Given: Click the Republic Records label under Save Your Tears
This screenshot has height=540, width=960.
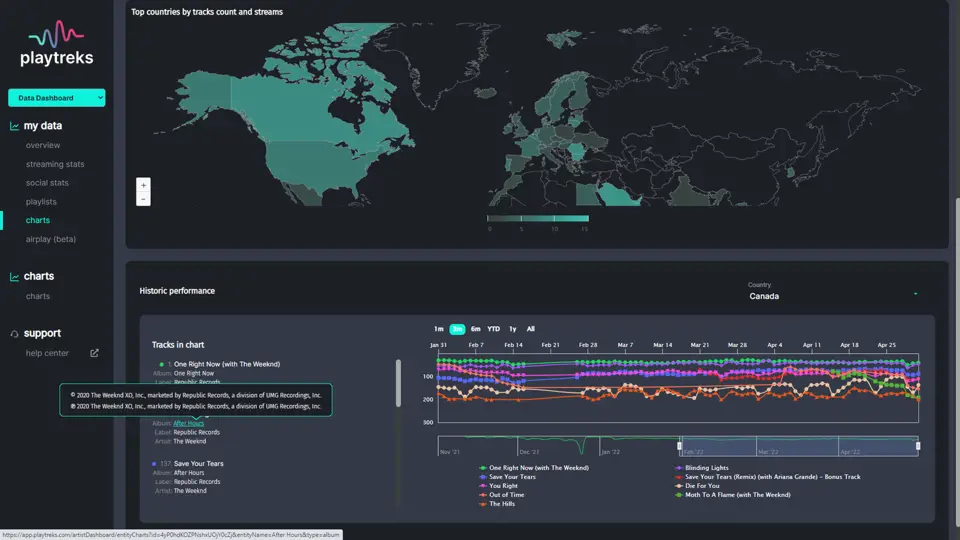Looking at the screenshot, I should click(197, 482).
